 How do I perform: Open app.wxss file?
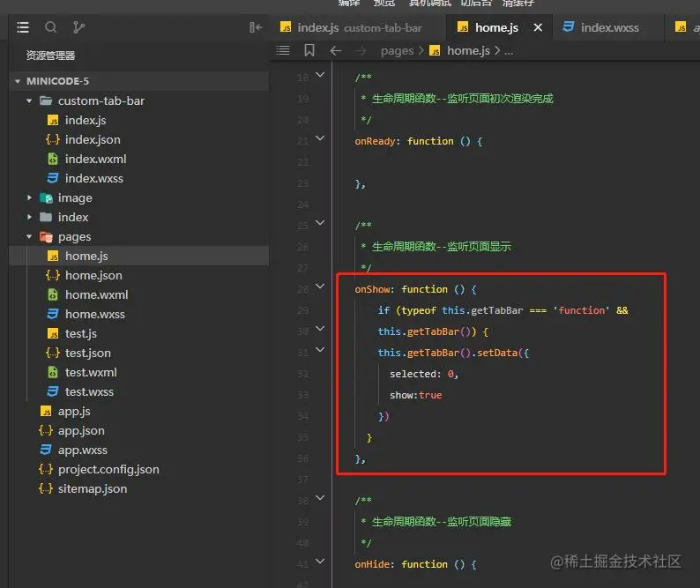(138, 450)
